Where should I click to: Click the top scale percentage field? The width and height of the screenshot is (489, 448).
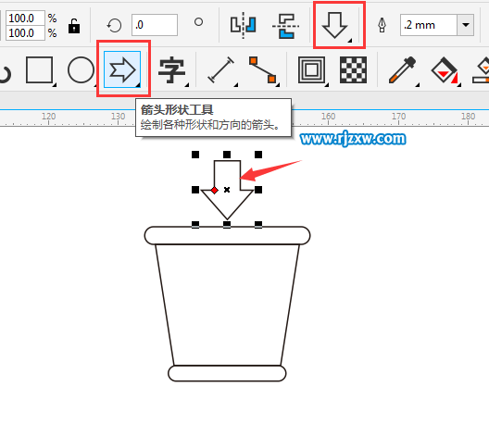pyautogui.click(x=25, y=19)
